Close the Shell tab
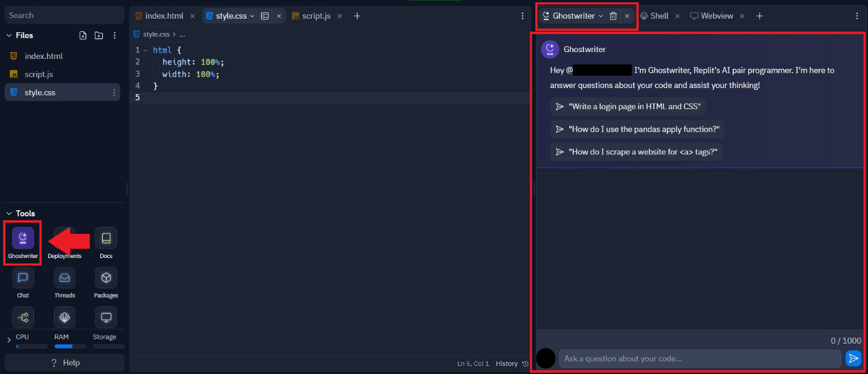 677,16
